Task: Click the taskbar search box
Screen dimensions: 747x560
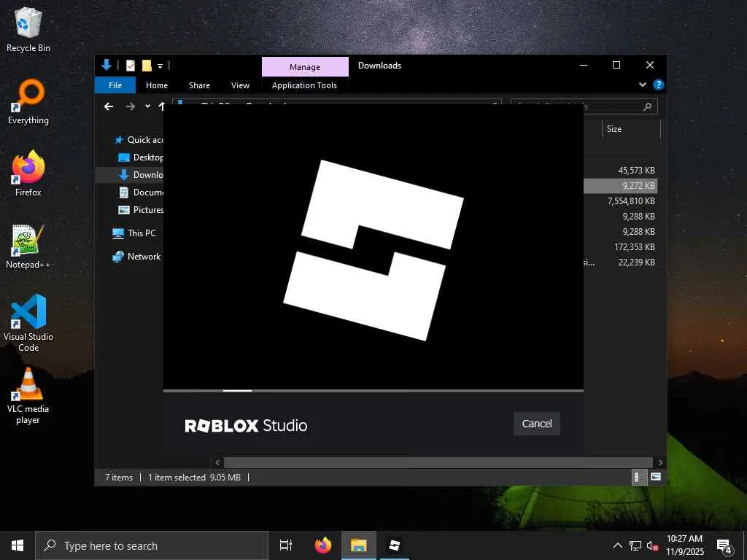Action: pyautogui.click(x=152, y=545)
